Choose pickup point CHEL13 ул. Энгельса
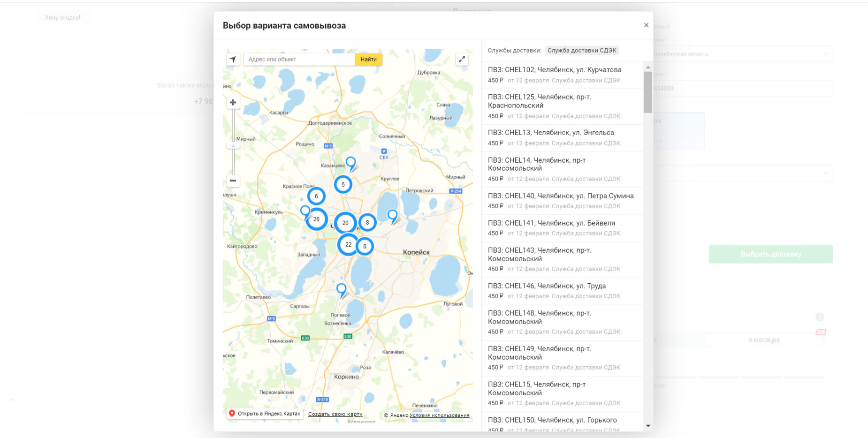 pos(562,138)
